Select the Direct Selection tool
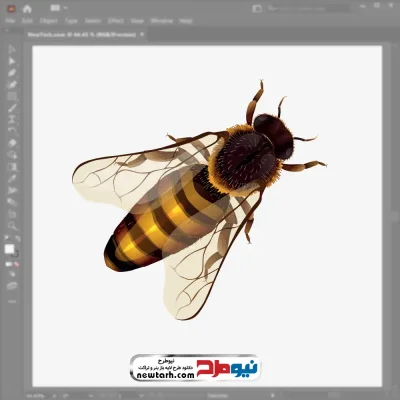Screen dimensions: 400x400 point(12,61)
